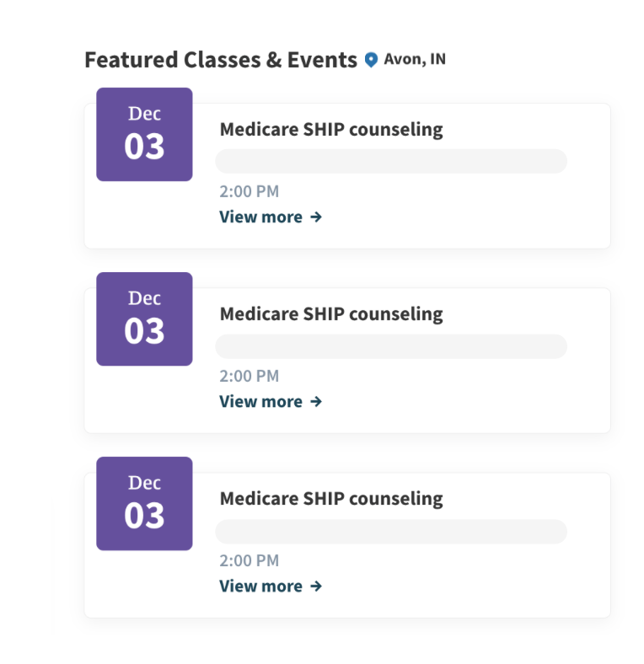Click the Avon, IN location label
Screen dimensions: 644x664
click(415, 60)
